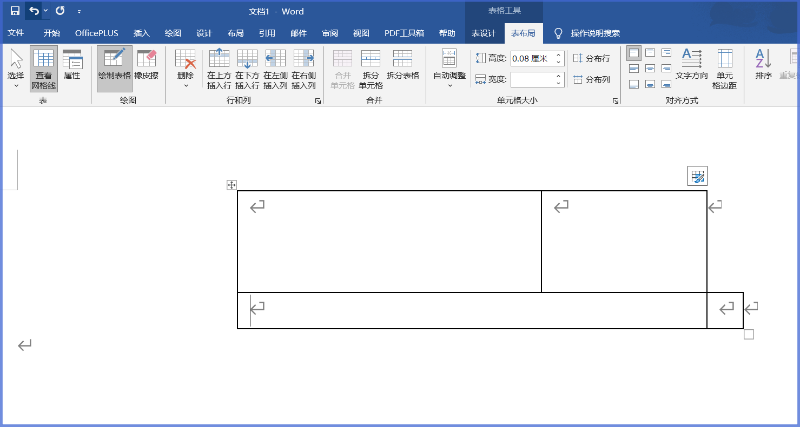The height and width of the screenshot is (427, 800).
Task: Increase row height with the up arrow
Action: (559, 55)
